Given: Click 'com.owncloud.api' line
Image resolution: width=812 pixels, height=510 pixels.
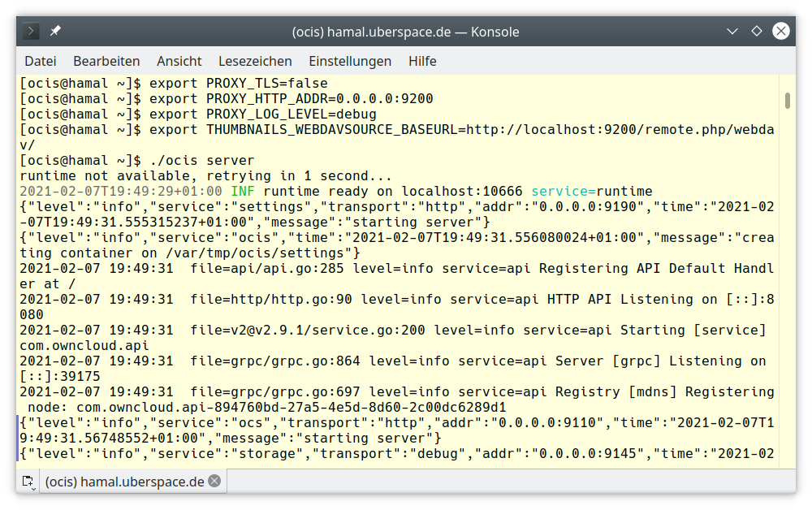Looking at the screenshot, I should tap(84, 346).
